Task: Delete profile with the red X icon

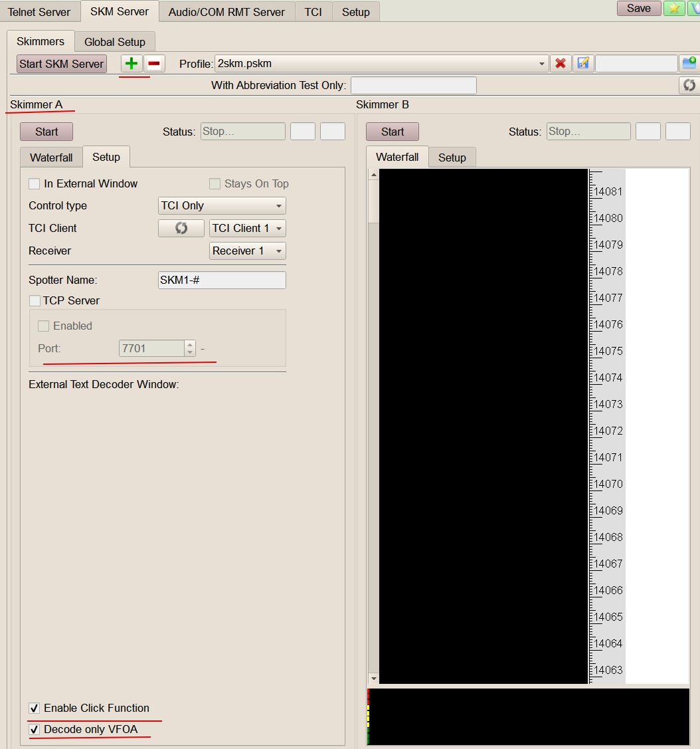Action: click(561, 64)
